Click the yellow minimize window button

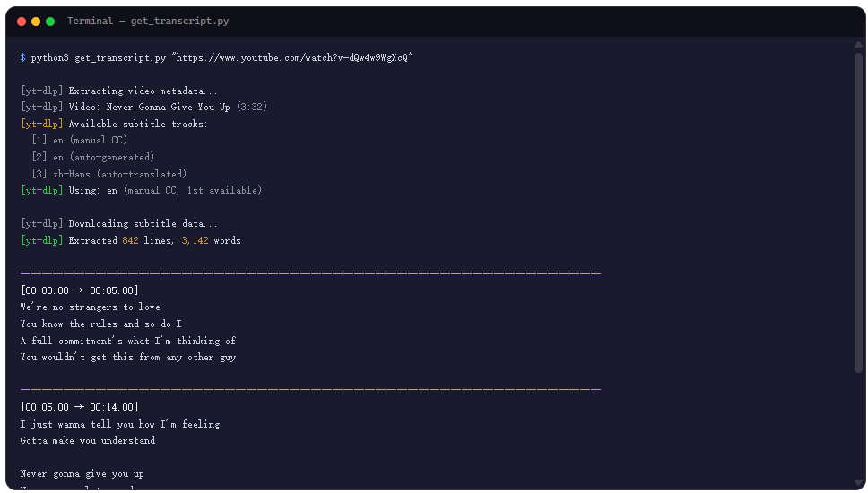pyautogui.click(x=36, y=22)
